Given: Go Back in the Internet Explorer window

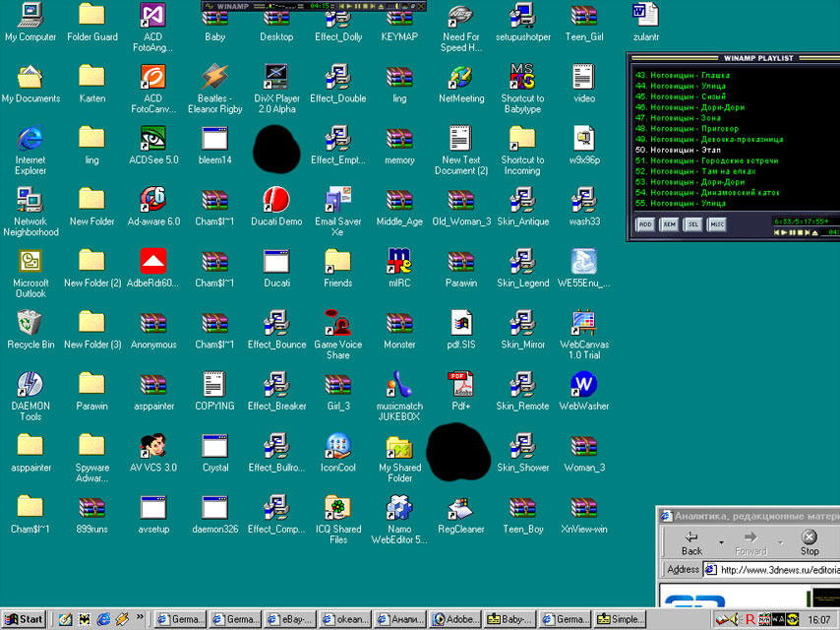Looking at the screenshot, I should (x=691, y=542).
